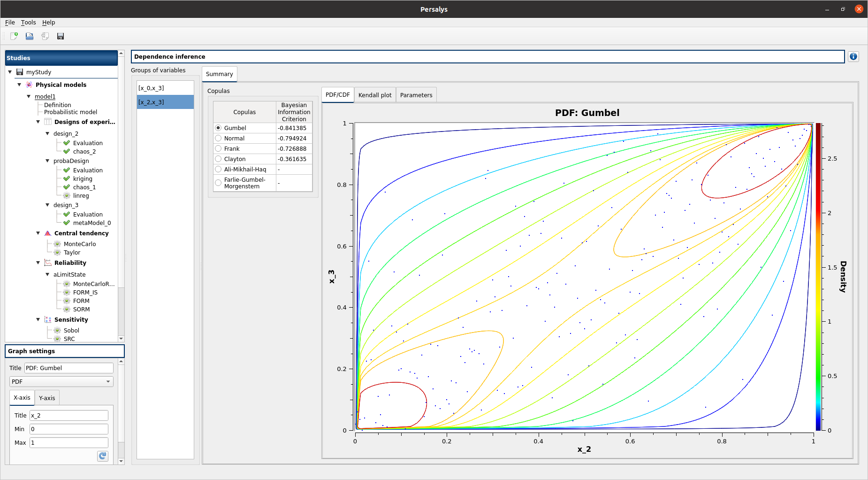This screenshot has width=868, height=480.
Task: Open the PDF graph type dropdown
Action: point(61,382)
